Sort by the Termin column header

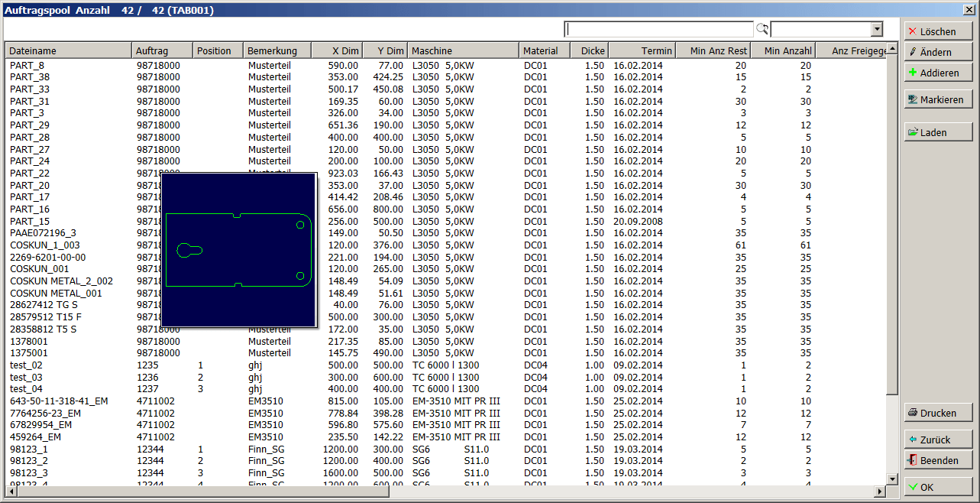[x=642, y=50]
